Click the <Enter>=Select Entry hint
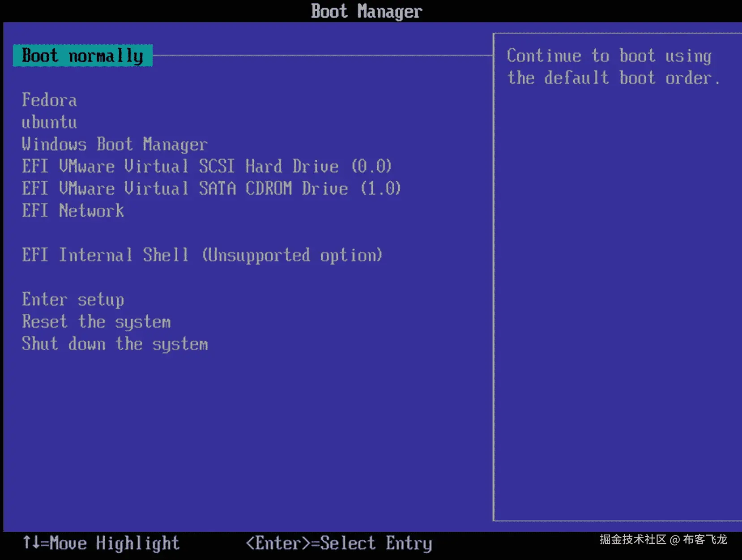742x560 pixels. [339, 543]
